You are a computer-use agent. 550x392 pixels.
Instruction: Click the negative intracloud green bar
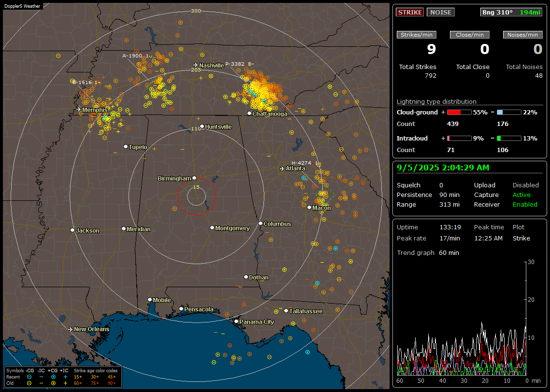[x=509, y=139]
